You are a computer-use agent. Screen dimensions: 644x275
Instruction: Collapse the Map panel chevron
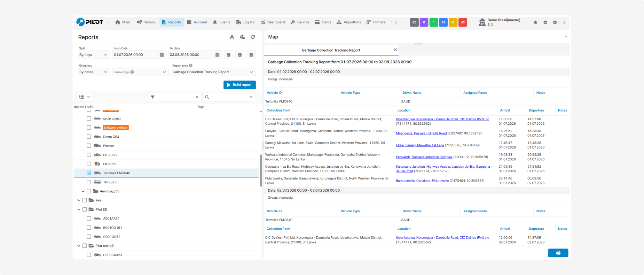(566, 37)
